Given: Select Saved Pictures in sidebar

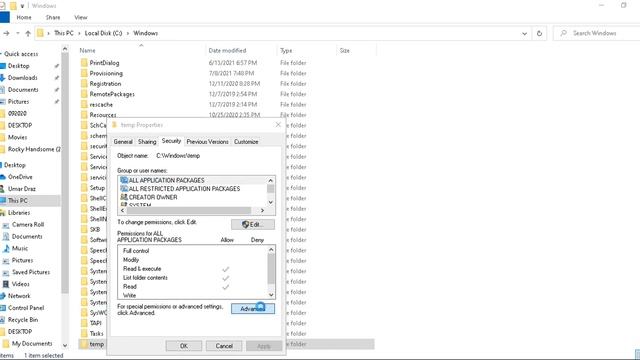Looking at the screenshot, I should click(31, 272).
